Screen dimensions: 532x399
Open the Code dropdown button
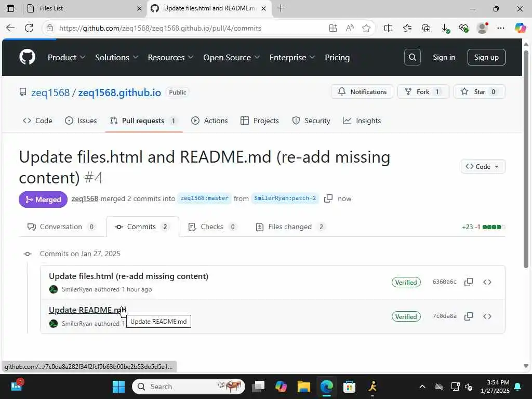483,167
